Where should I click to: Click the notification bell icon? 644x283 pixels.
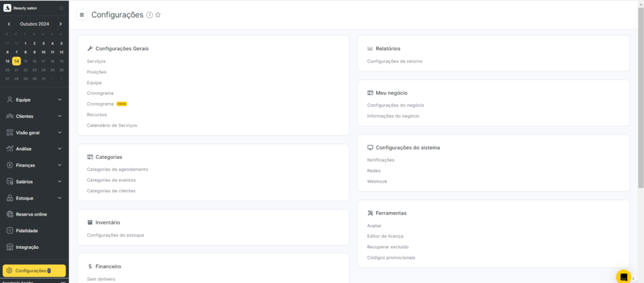click(x=61, y=8)
